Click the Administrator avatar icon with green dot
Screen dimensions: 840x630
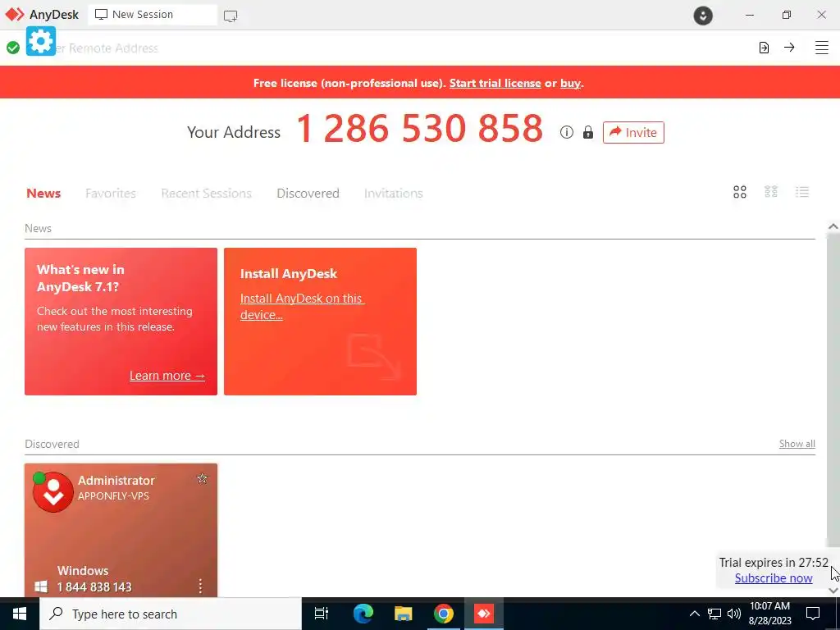[52, 492]
